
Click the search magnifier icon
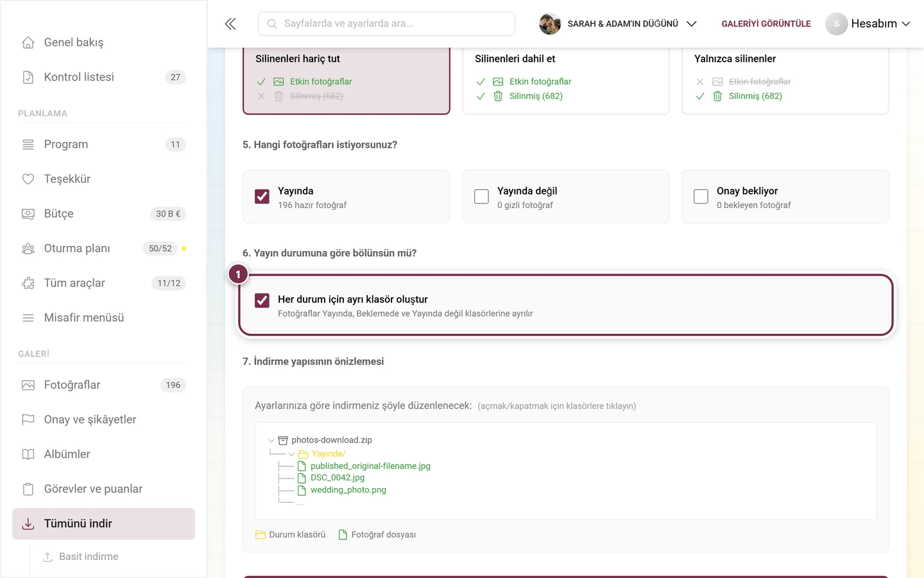pos(272,24)
